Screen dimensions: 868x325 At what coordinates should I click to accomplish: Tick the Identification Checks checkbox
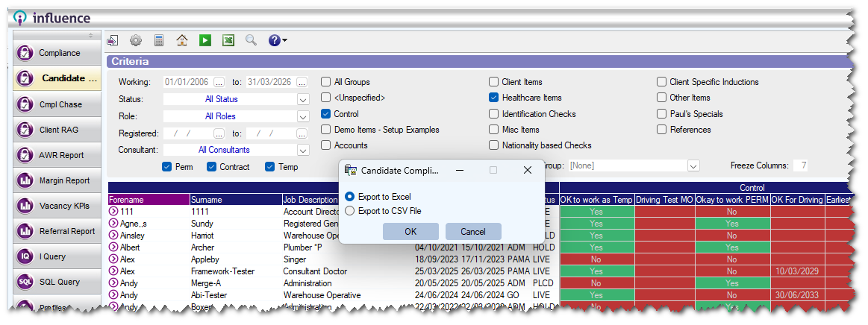(494, 114)
